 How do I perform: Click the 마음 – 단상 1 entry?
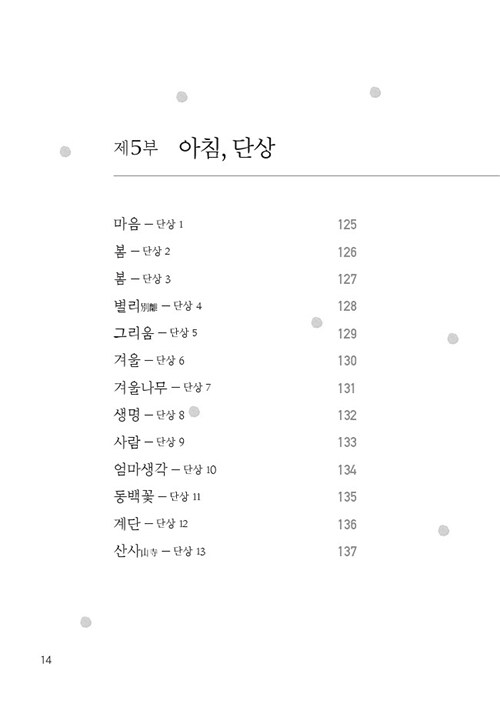point(148,224)
